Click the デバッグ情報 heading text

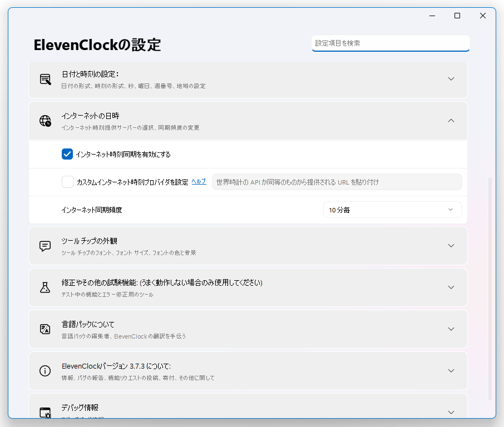pyautogui.click(x=80, y=408)
